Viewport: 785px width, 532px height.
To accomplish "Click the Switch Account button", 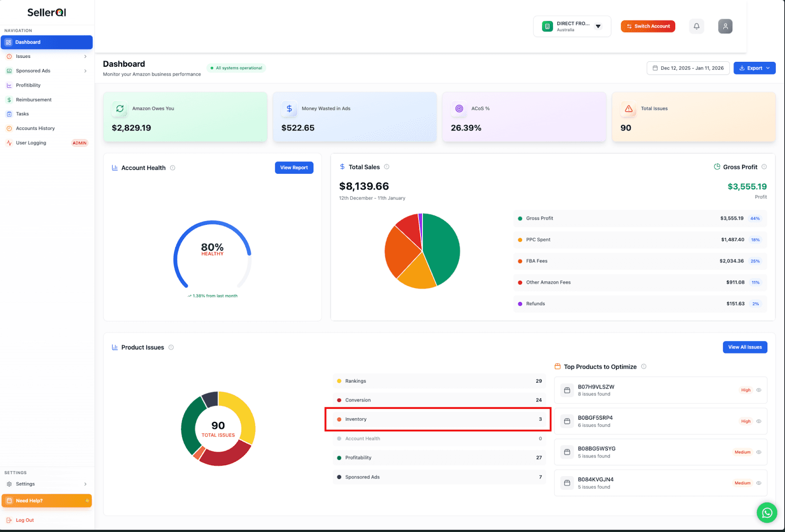I will coord(648,26).
